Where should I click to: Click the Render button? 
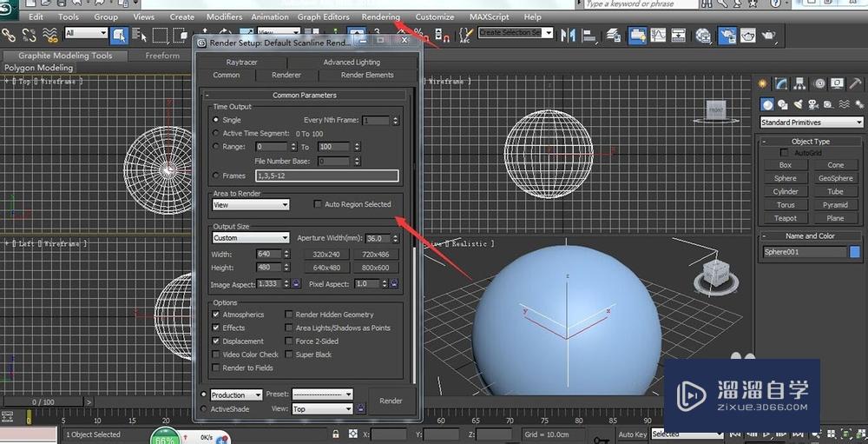pos(391,401)
